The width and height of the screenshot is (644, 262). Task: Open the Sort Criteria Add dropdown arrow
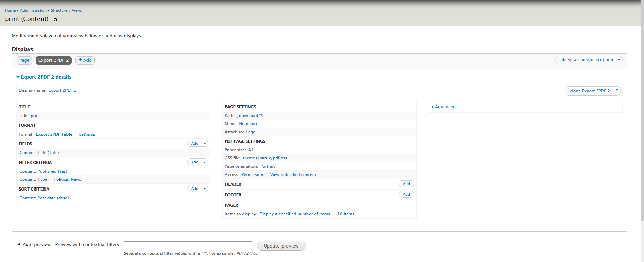click(x=205, y=189)
